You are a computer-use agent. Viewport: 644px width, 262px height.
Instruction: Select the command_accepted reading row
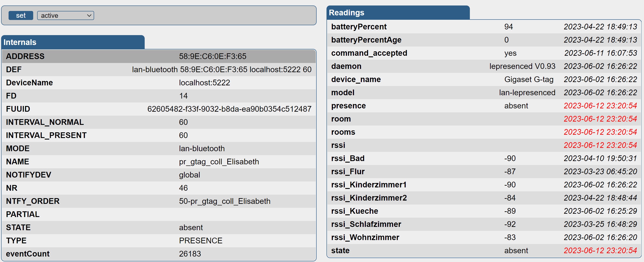tap(369, 53)
